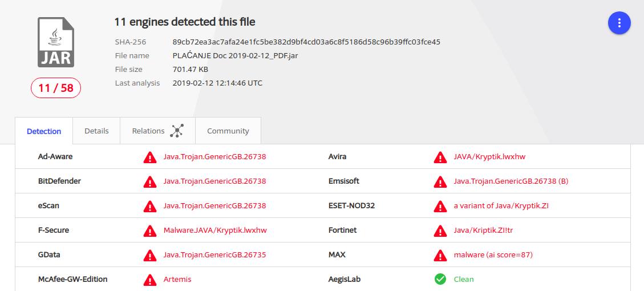Click the JAVA/Kryptik.lwxhw result for Avira
Image resolution: width=644 pixels, height=291 pixels.
pos(489,156)
